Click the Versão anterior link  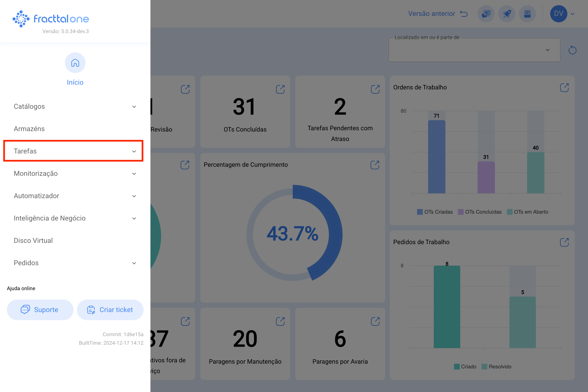pos(432,14)
